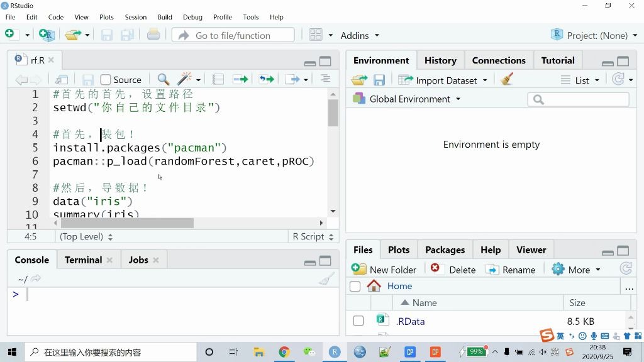Clear console using the broom icon
The height and width of the screenshot is (362, 644).
[326, 279]
